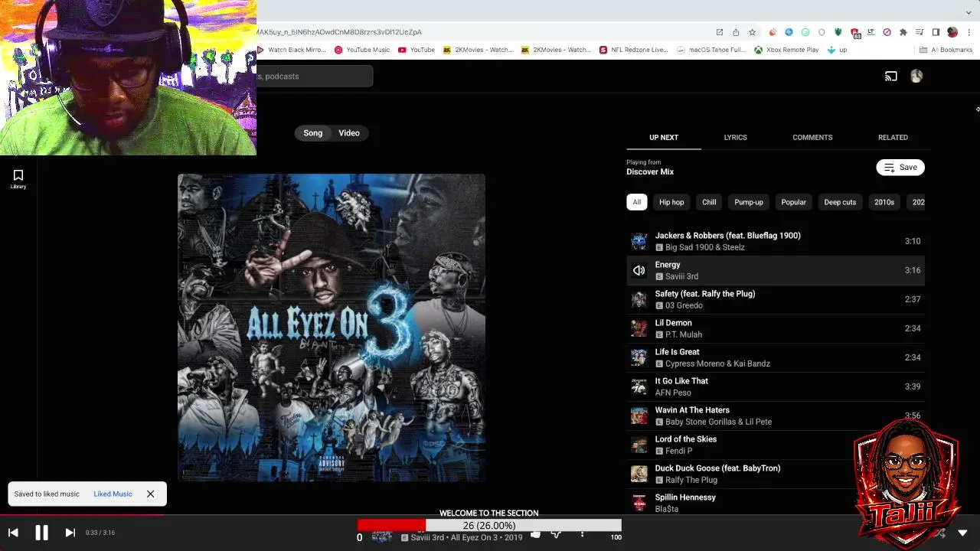Open the Watch Black Mirror bookmark

(292, 50)
